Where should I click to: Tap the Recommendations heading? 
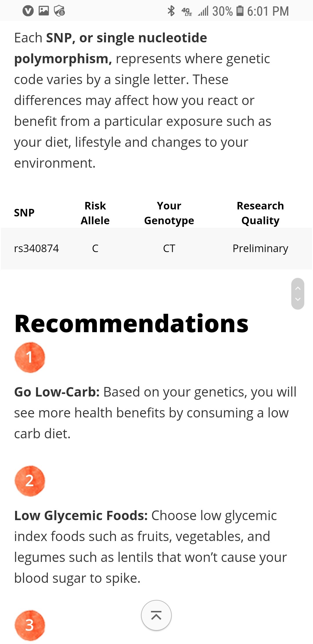[x=131, y=324]
